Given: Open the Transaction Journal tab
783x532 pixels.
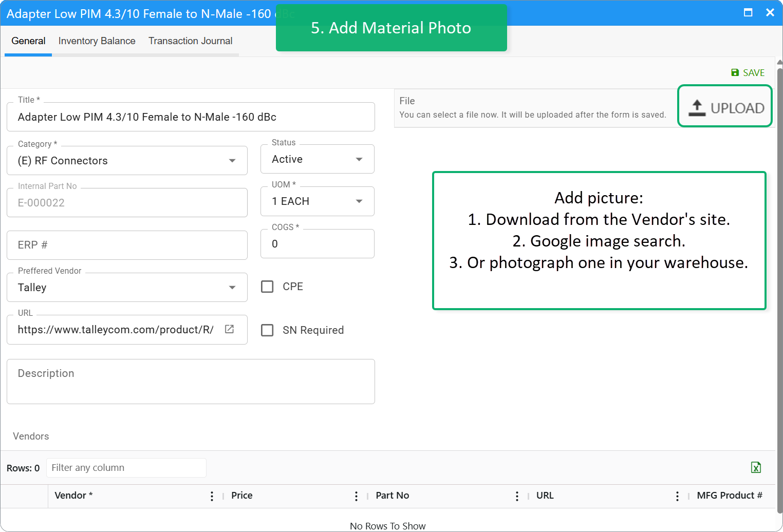Looking at the screenshot, I should 191,41.
